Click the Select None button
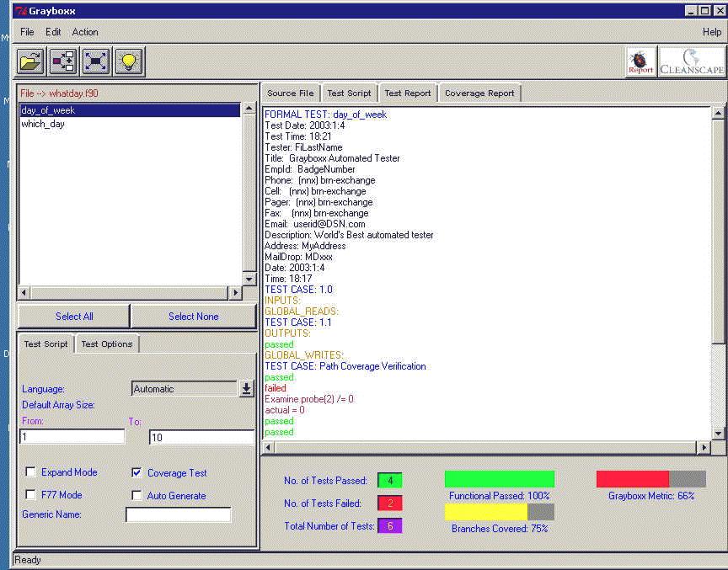 [194, 317]
